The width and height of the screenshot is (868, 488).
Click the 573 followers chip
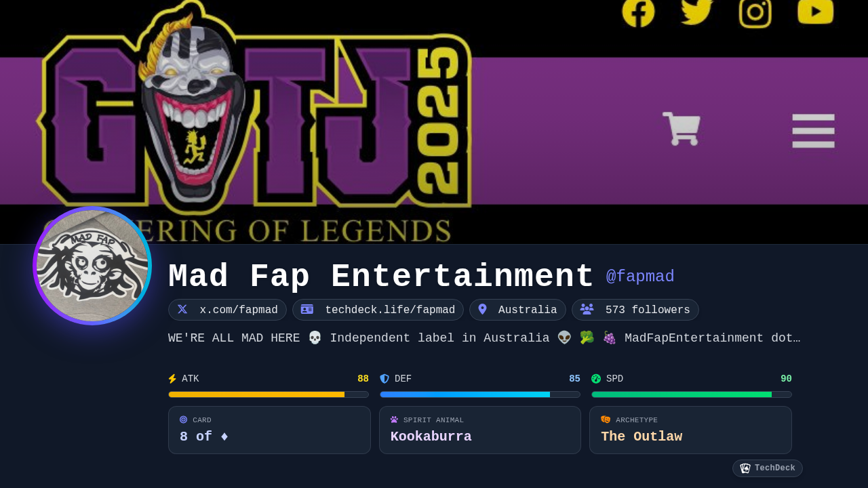(635, 310)
